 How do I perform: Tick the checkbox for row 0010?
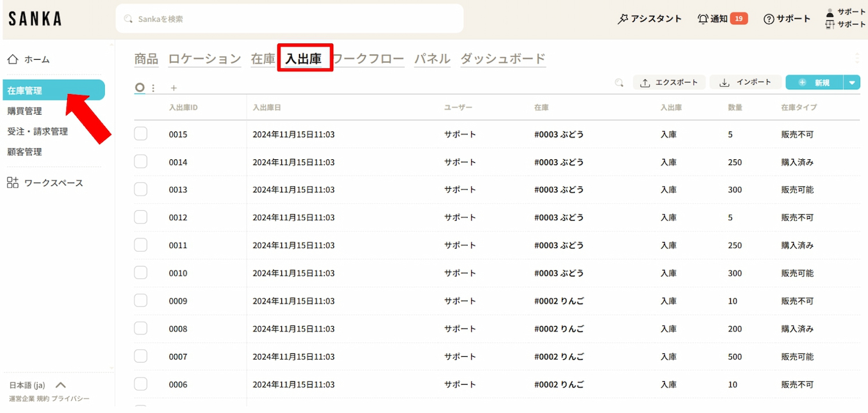coord(141,273)
